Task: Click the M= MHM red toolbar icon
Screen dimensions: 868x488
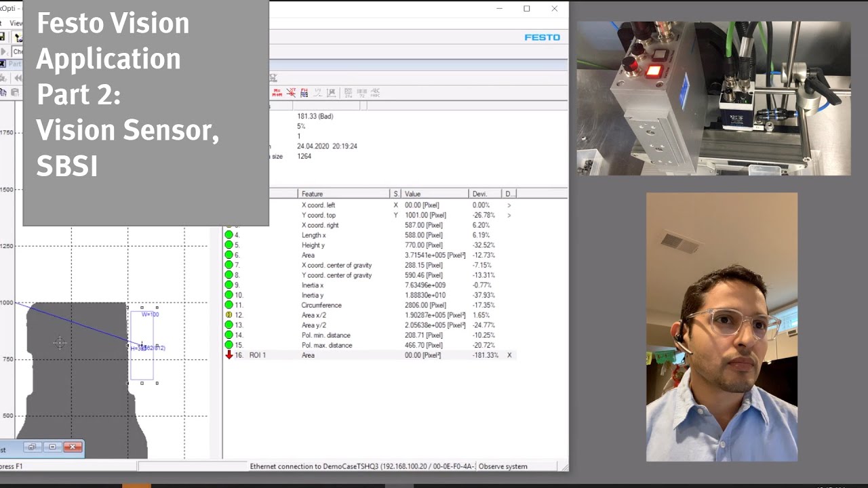Action: 277,93
